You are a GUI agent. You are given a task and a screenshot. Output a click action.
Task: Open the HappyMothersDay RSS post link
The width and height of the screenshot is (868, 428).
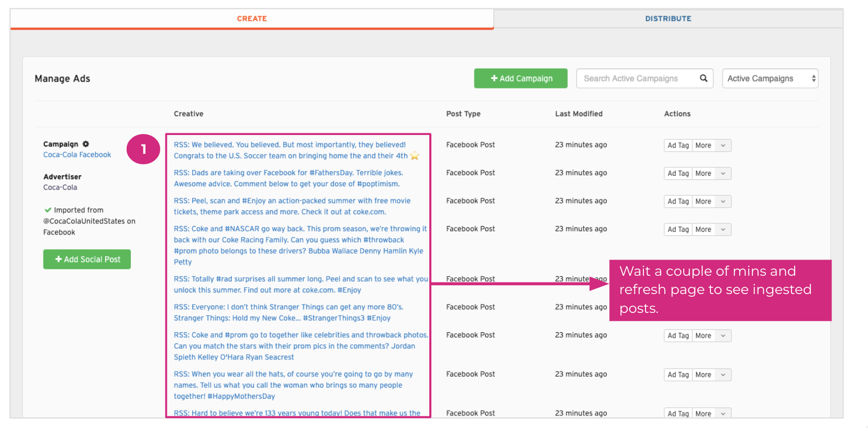pyautogui.click(x=293, y=385)
